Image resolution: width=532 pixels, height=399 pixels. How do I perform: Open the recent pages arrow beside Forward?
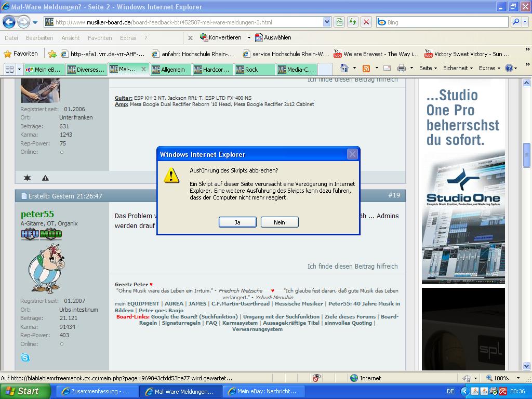(x=35, y=22)
